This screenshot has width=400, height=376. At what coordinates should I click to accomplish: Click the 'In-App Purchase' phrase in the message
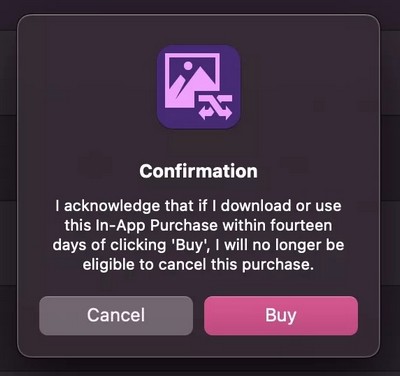[156, 226]
